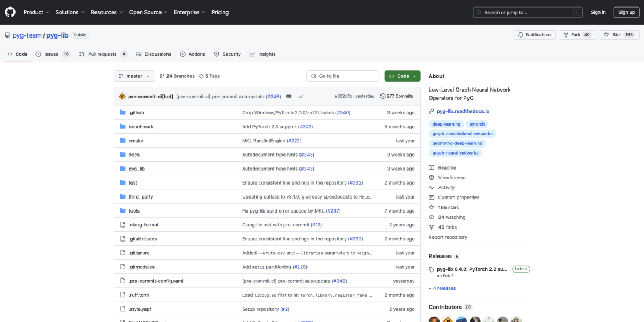Click the Go to file field
Screen dimensions: 644x322
[x=343, y=76]
